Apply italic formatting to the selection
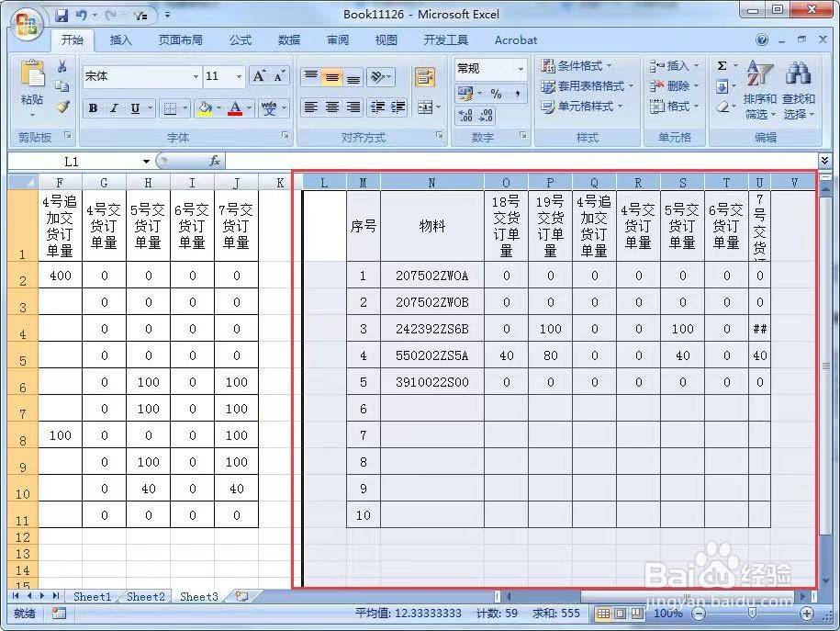Viewport: 840px width, 631px height. click(x=112, y=107)
